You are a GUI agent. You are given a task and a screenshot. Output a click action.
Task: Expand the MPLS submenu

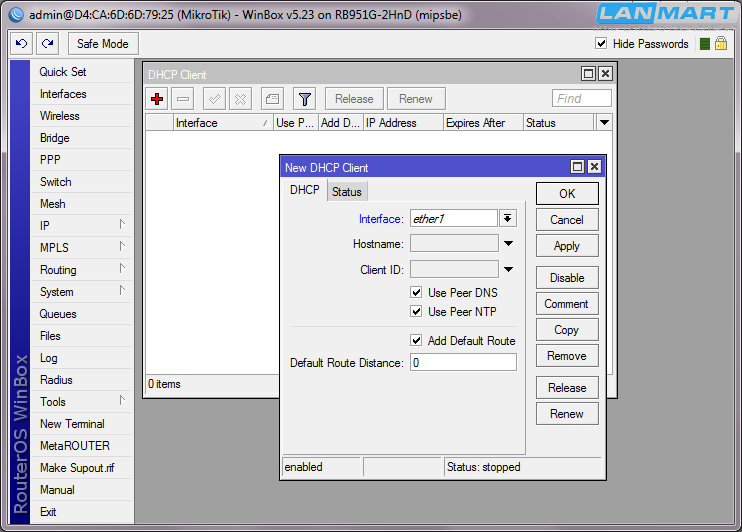click(x=122, y=246)
